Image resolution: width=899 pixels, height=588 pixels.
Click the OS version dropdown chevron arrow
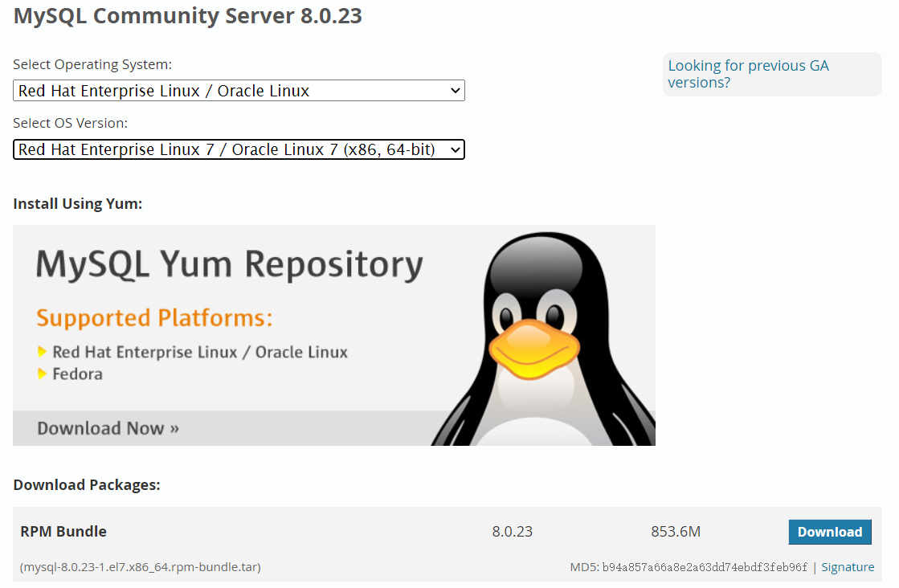456,149
